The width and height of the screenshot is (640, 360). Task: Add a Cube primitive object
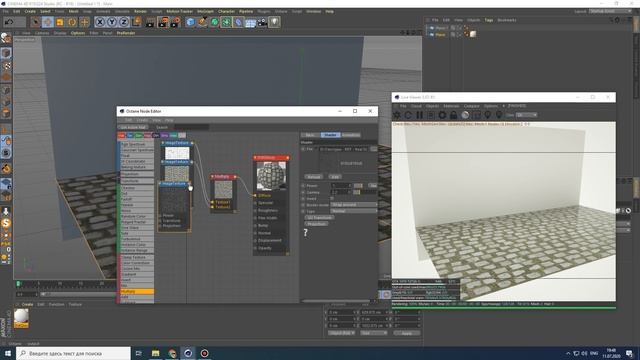click(x=190, y=22)
